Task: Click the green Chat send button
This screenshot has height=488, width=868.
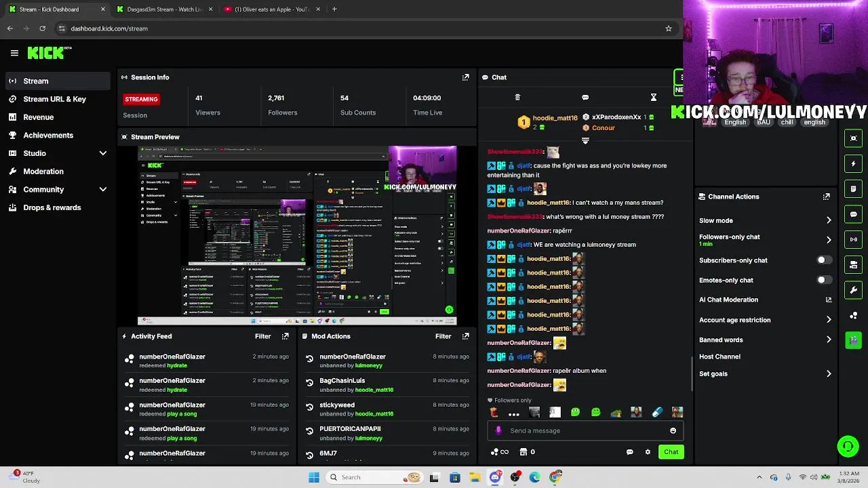Action: click(x=671, y=452)
